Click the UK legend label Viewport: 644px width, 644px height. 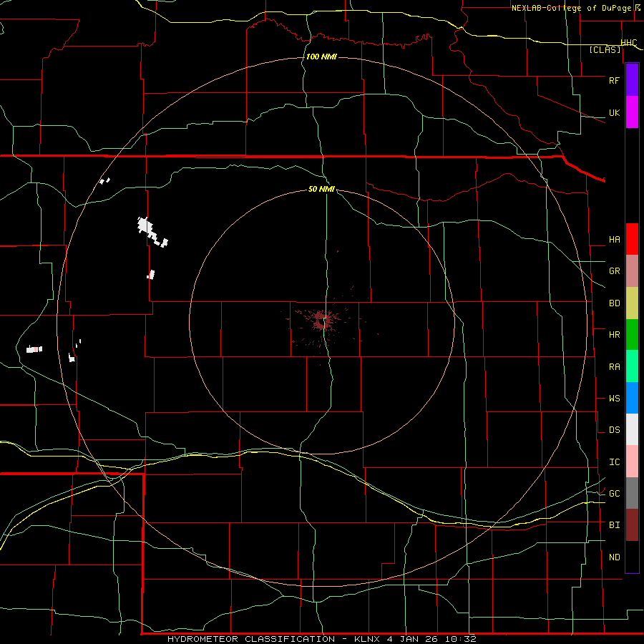(x=614, y=113)
